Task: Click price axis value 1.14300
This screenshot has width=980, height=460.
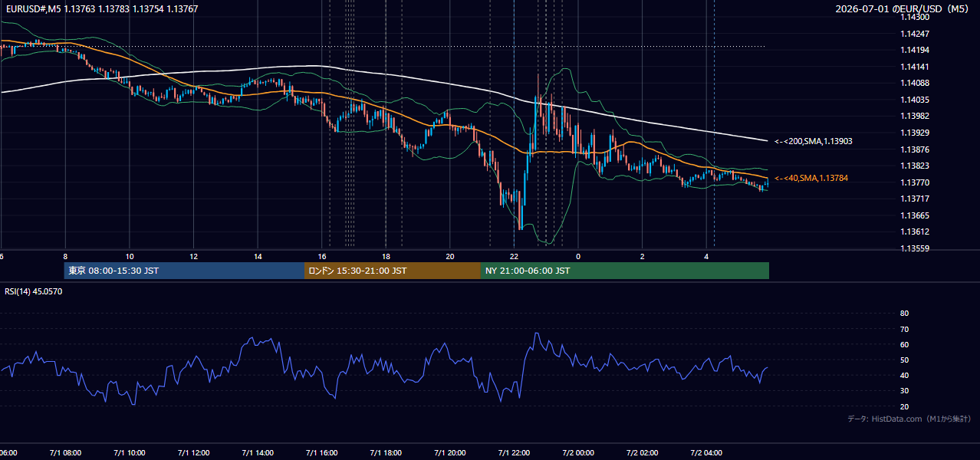Action: tap(916, 17)
